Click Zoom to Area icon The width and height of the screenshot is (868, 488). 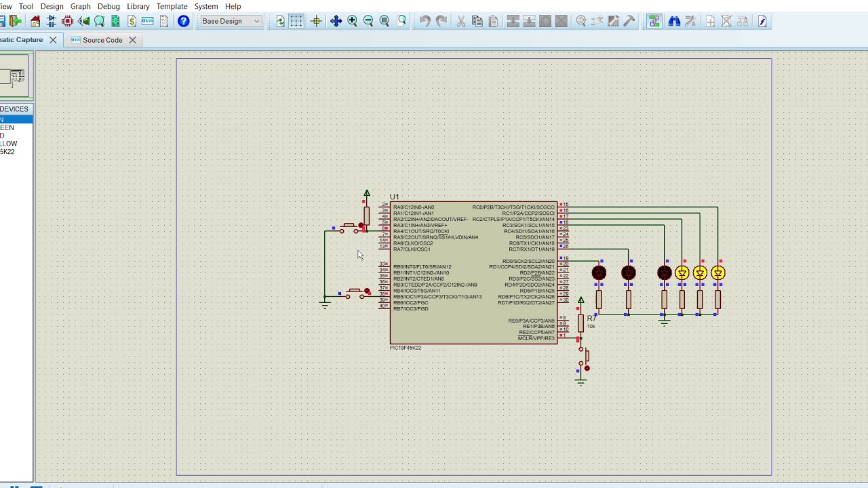click(x=401, y=21)
